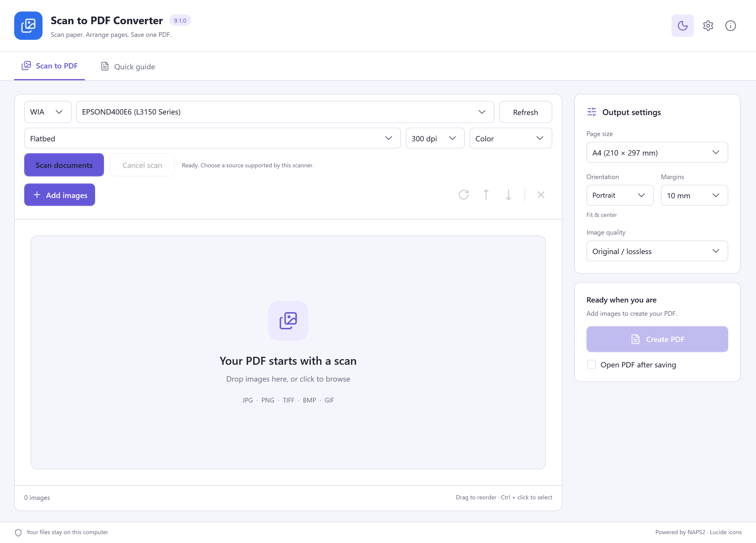Open the Flatbed source dropdown
This screenshot has height=543, width=756.
[212, 138]
